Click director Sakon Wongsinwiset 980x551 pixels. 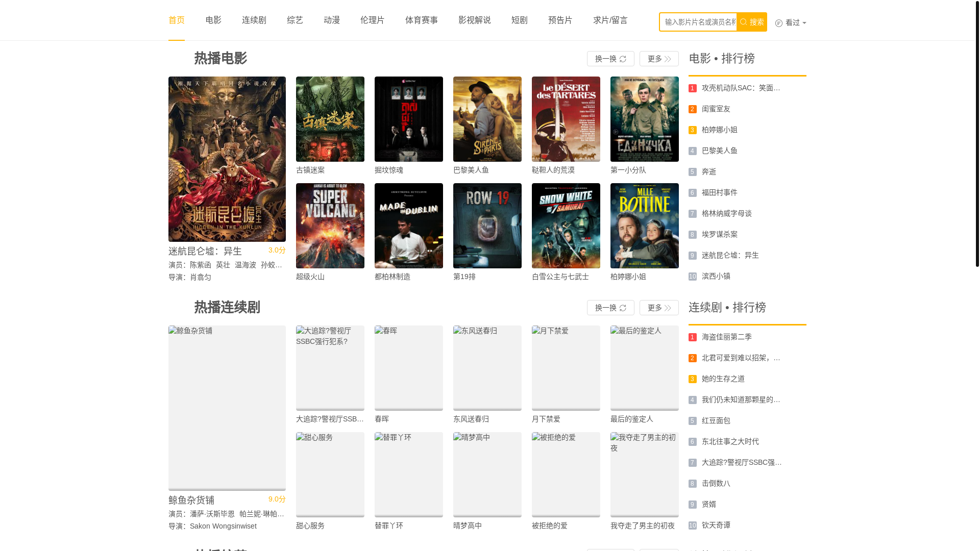click(x=223, y=526)
